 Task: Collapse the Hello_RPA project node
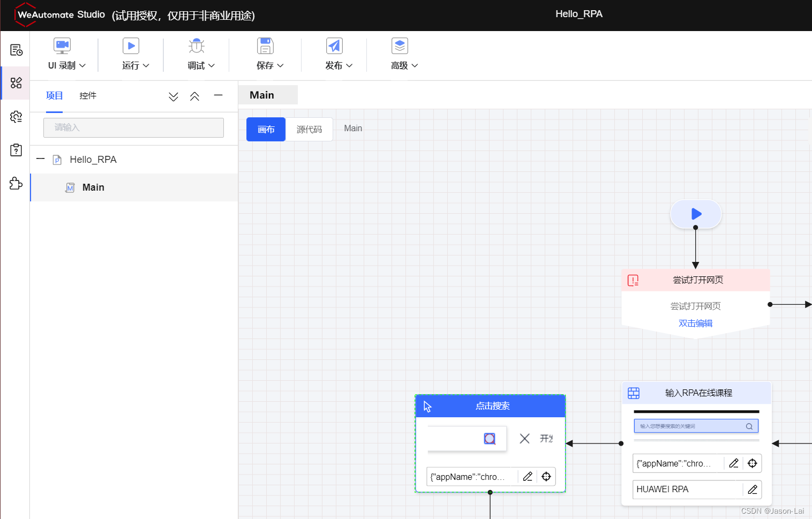tap(40, 159)
